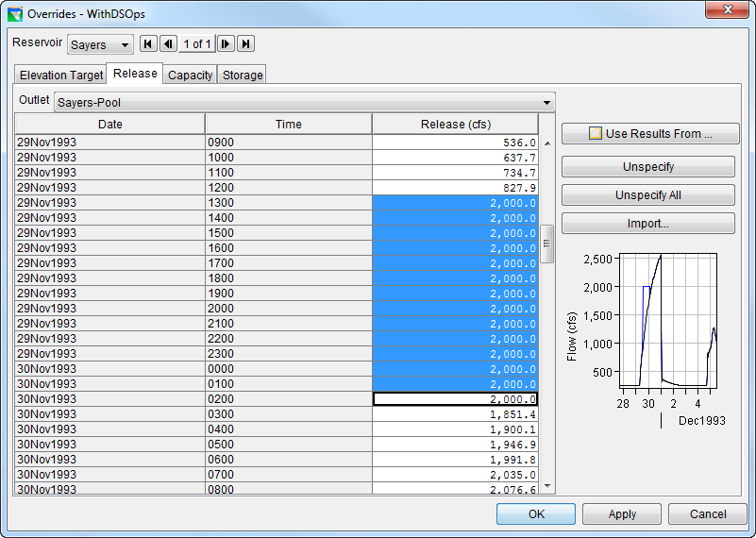
Task: Click table scrollbar up arrow
Action: click(547, 143)
